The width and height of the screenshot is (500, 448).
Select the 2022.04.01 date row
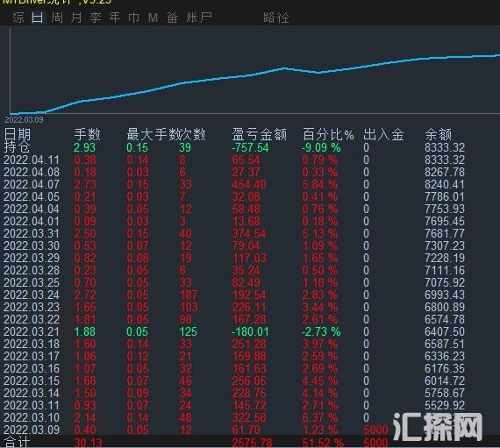point(32,222)
